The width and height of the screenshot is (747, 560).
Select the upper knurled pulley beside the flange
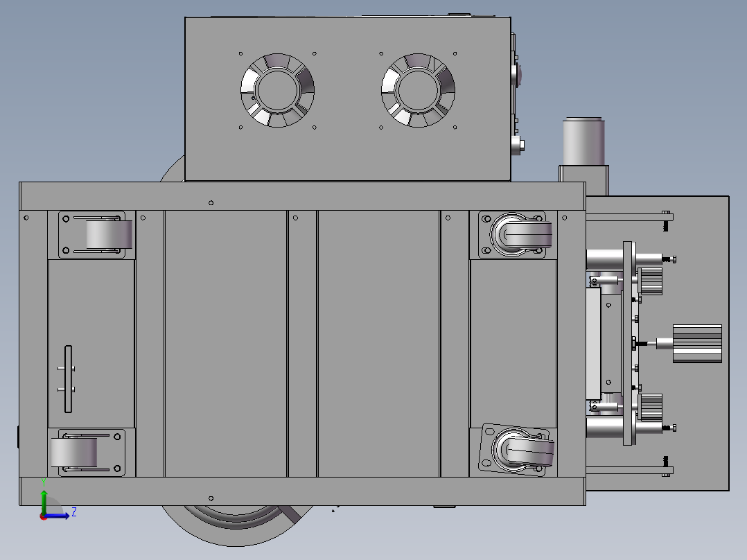pyautogui.click(x=650, y=281)
